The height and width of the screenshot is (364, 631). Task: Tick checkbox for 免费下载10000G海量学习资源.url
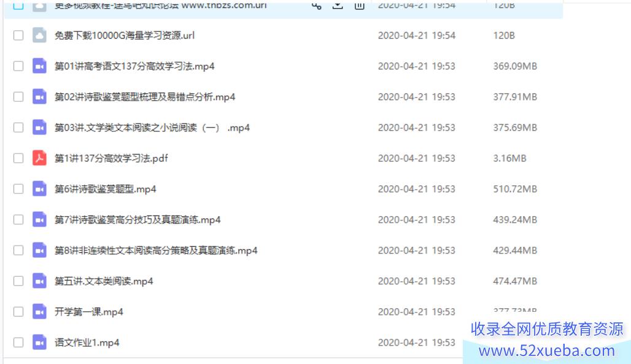[x=18, y=36]
